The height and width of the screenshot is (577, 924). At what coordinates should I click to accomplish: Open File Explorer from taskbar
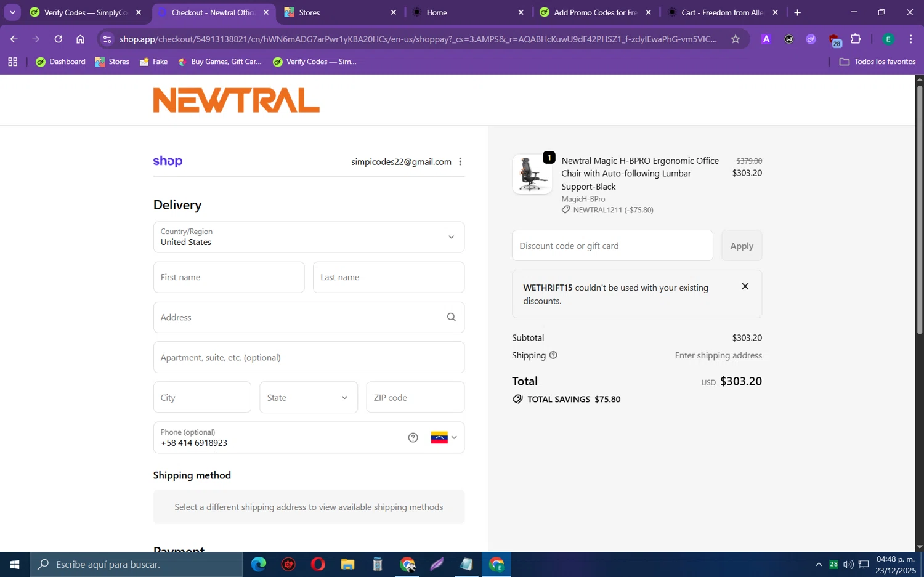click(x=347, y=564)
